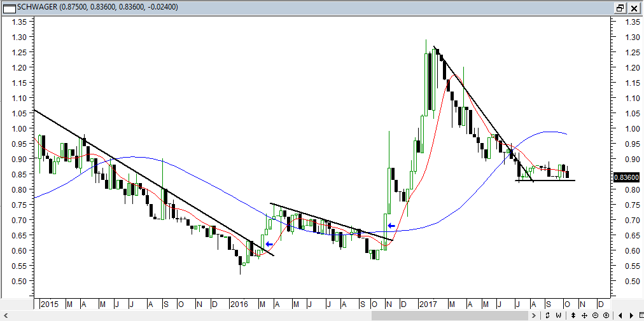This screenshot has height=321, width=644.
Task: Click the reload security data icon
Action: pyautogui.click(x=547, y=315)
